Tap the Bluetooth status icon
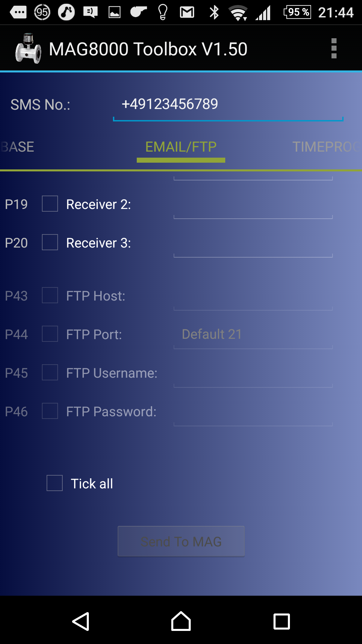This screenshot has width=362, height=644. (214, 12)
